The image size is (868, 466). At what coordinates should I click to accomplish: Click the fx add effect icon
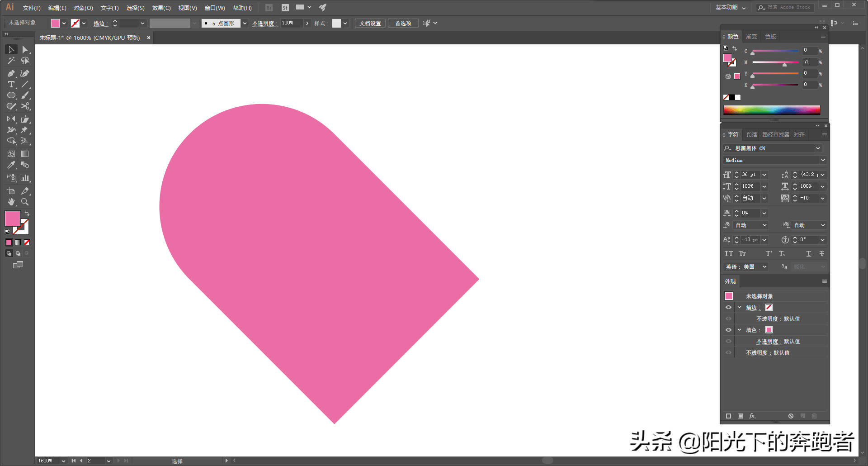coord(752,416)
